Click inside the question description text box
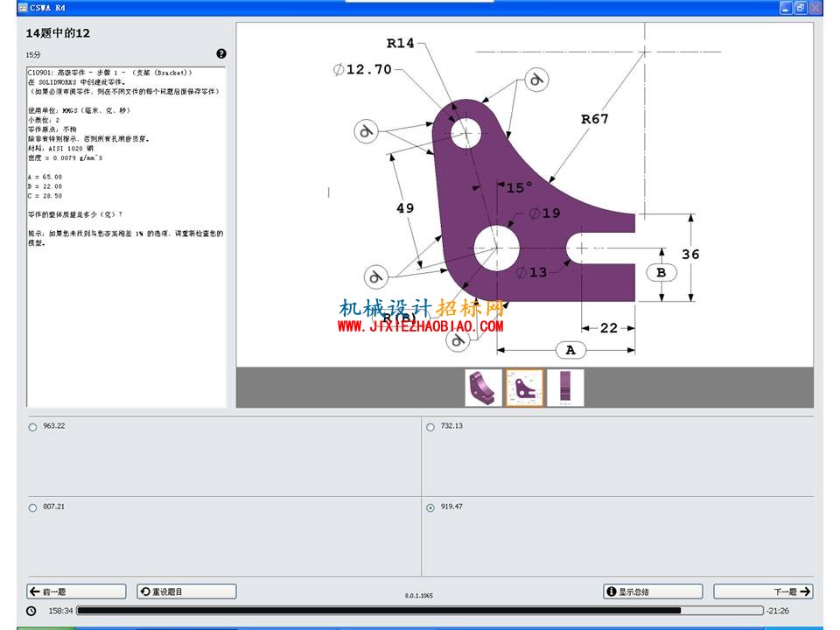The image size is (840, 630). click(x=126, y=236)
